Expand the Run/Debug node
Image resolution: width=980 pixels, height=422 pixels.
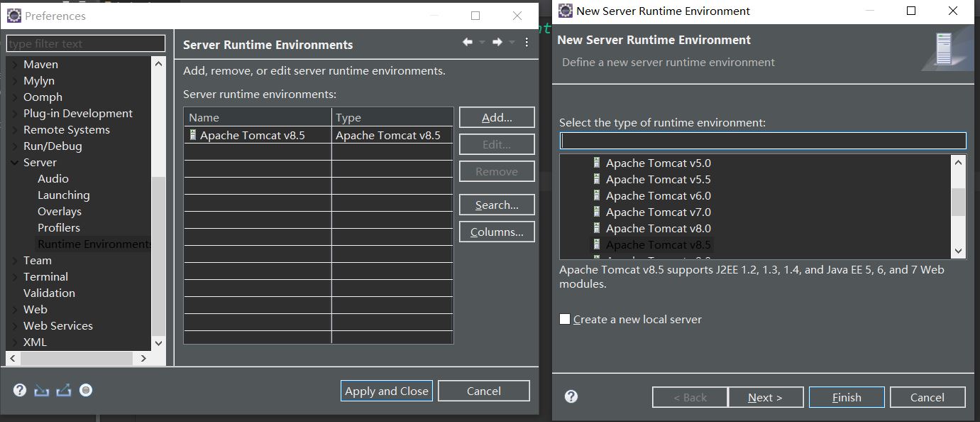pos(16,146)
